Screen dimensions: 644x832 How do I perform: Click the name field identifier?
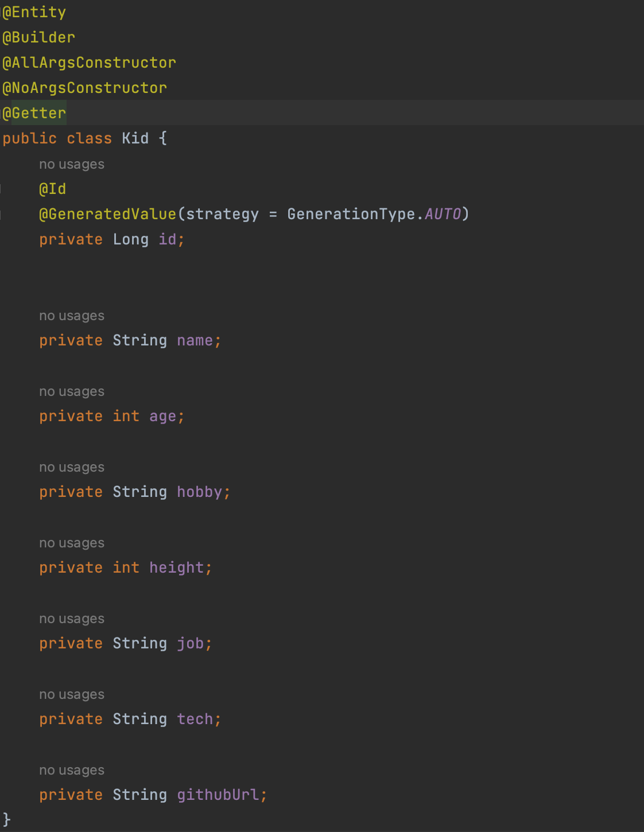pyautogui.click(x=195, y=340)
